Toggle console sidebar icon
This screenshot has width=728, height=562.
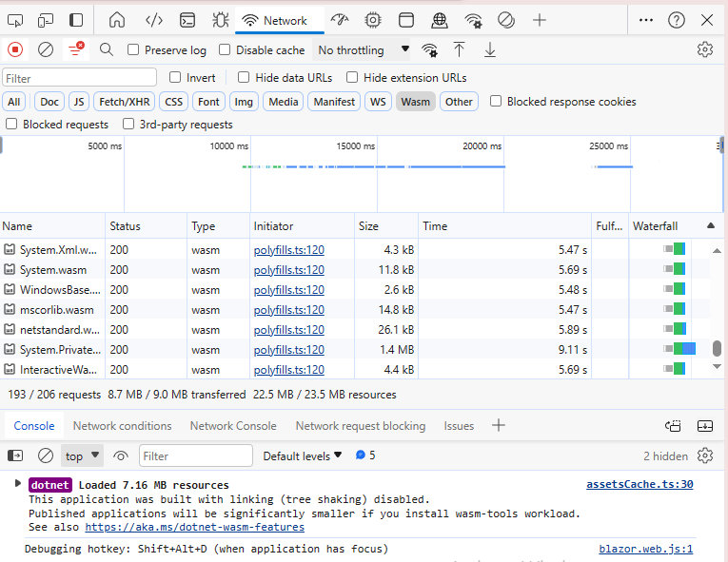[15, 455]
